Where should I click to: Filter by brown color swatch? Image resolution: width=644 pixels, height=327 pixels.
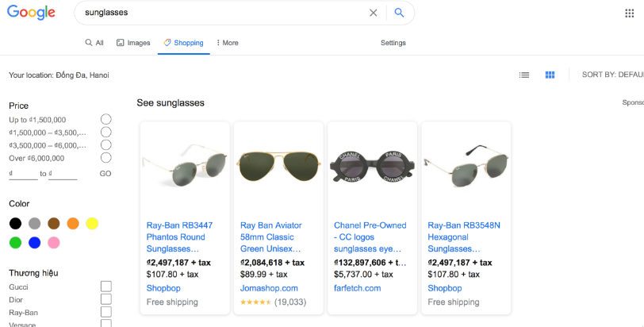tap(54, 224)
